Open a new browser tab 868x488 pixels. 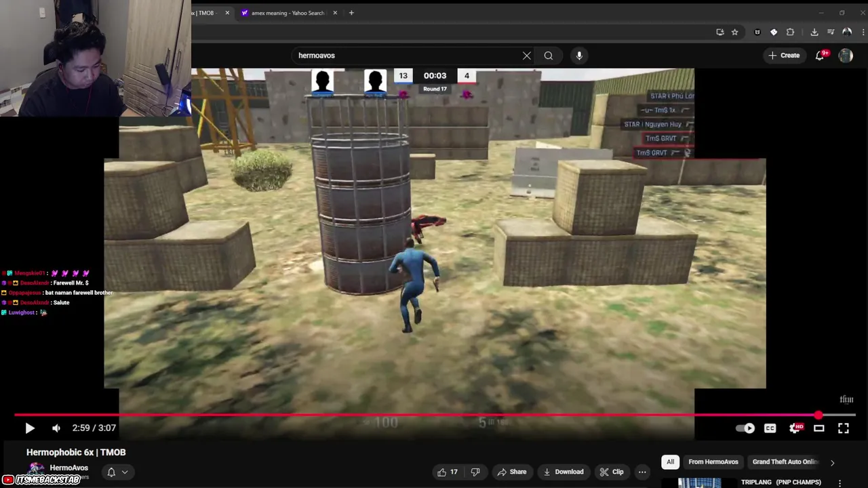(351, 13)
